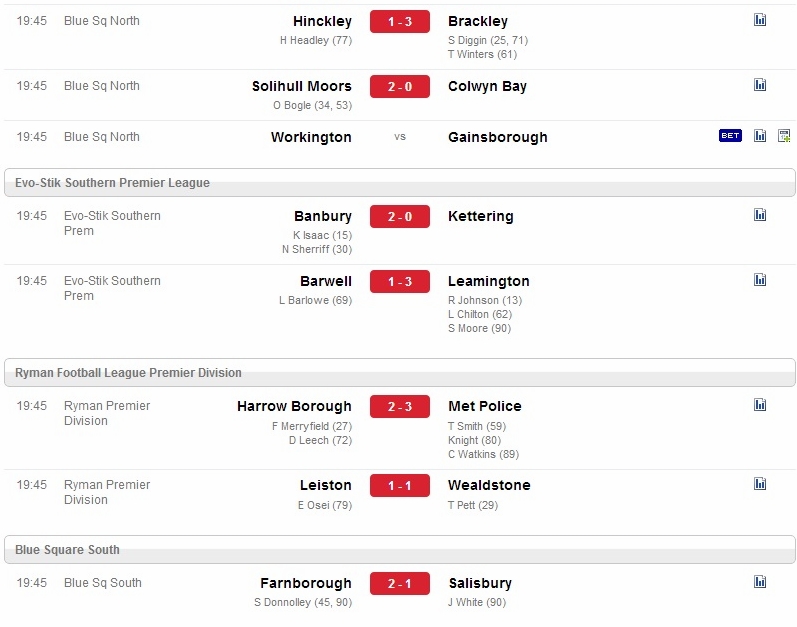
Task: Open stats icon for Leiston vs Wealdstone
Action: (760, 484)
